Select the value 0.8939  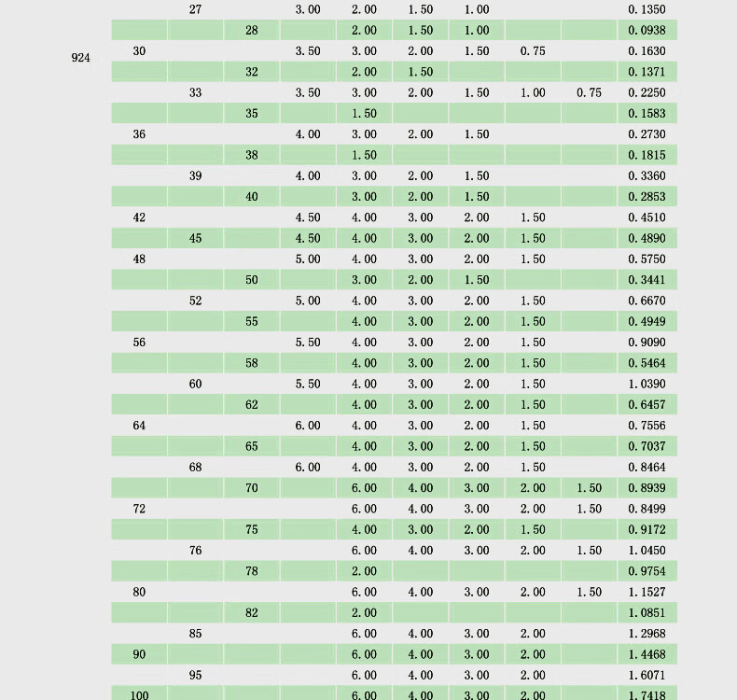[x=647, y=488]
